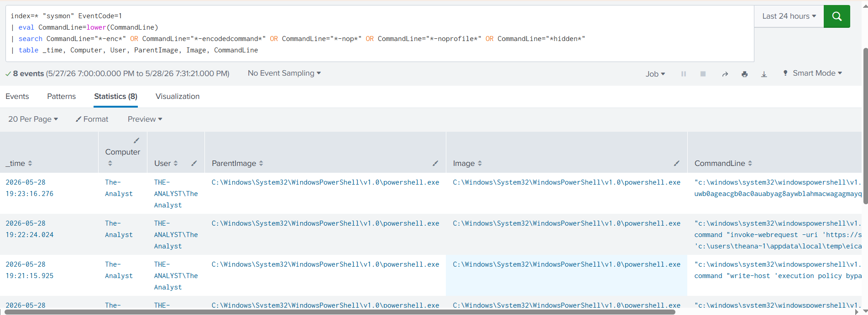
Task: Sort by CommandLine column arrows
Action: [x=750, y=163]
